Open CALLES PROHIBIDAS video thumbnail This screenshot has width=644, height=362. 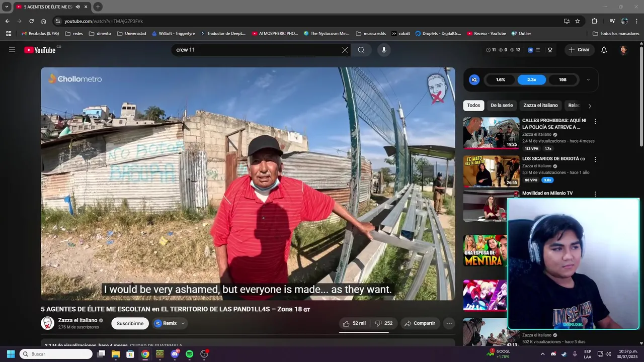[491, 133]
